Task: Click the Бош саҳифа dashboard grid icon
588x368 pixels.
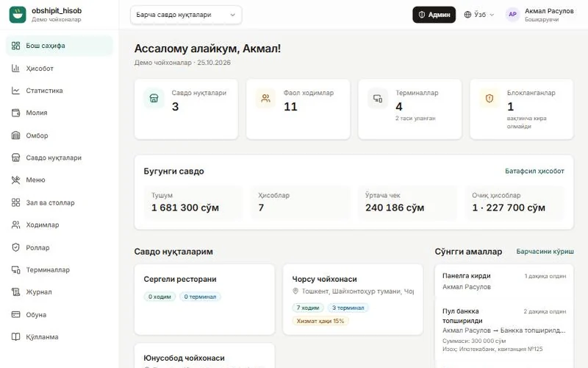Action: 15,46
